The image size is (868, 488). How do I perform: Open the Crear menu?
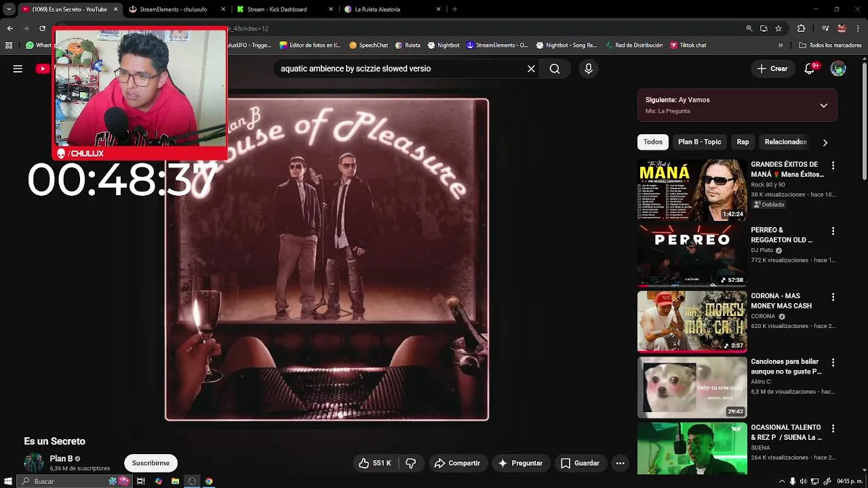pyautogui.click(x=772, y=68)
